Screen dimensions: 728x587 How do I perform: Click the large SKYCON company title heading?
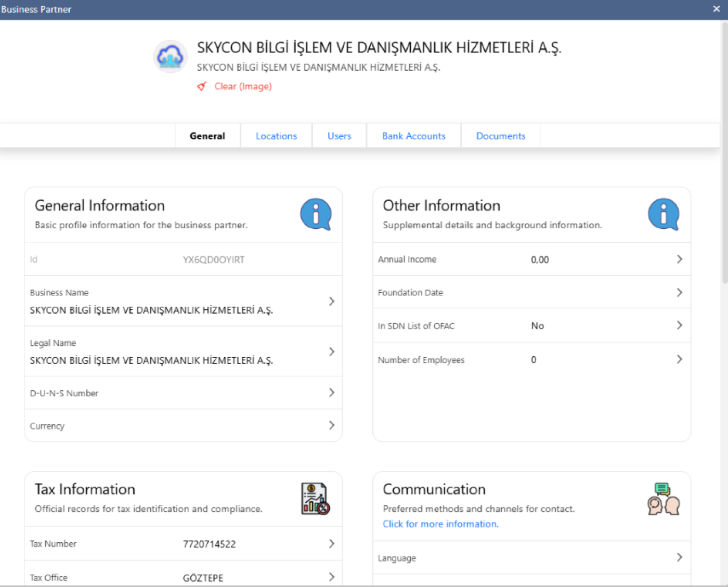[379, 48]
